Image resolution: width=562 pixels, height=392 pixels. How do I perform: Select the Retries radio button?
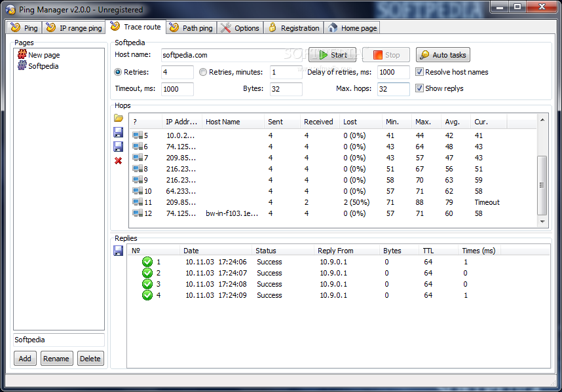118,72
